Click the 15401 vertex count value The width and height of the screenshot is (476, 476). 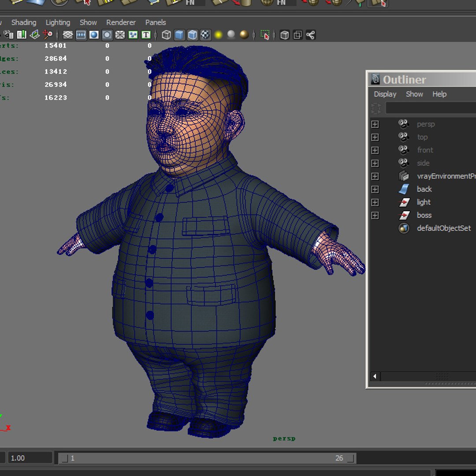[x=56, y=45]
